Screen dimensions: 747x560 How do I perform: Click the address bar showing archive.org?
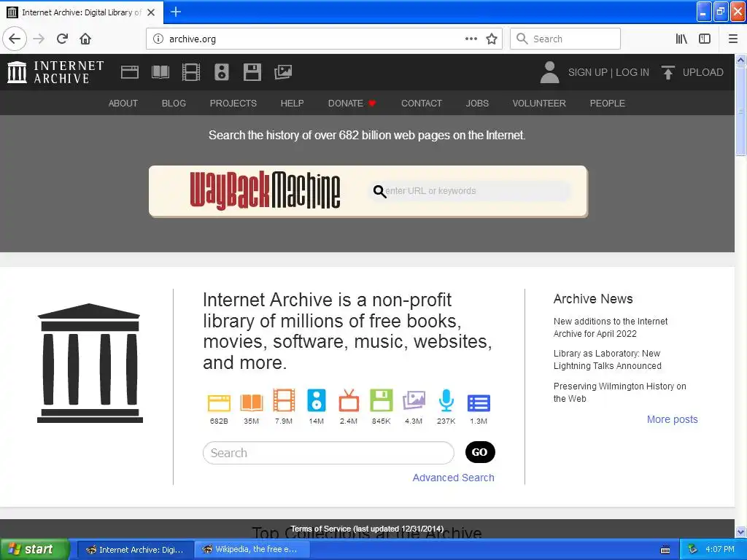point(314,39)
